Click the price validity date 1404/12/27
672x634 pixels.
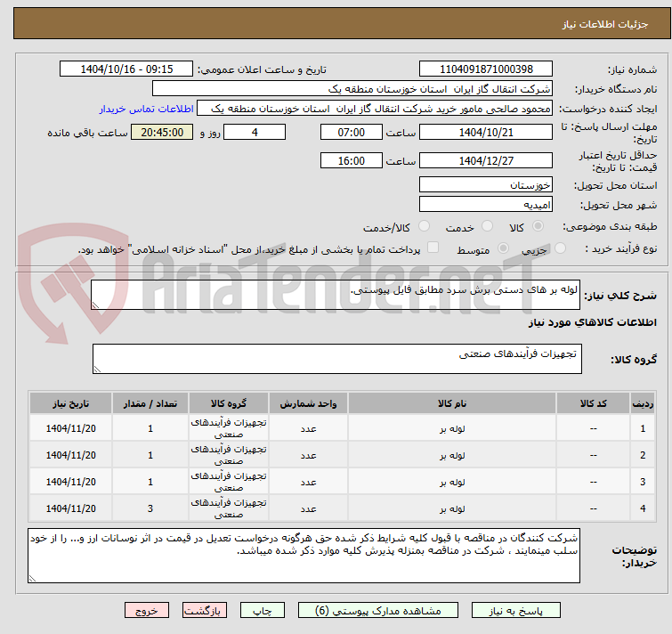(486, 161)
